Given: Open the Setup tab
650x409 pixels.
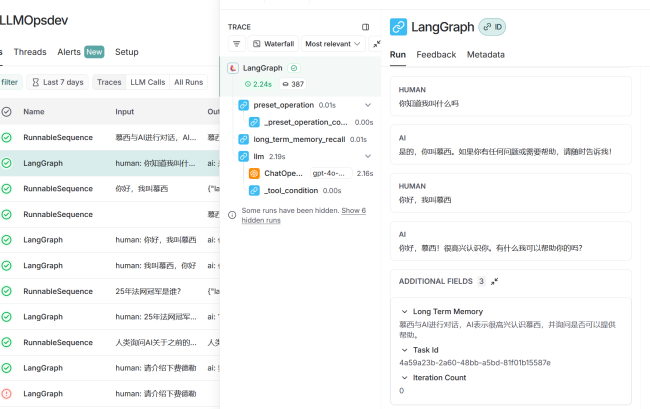Looking at the screenshot, I should tap(126, 52).
